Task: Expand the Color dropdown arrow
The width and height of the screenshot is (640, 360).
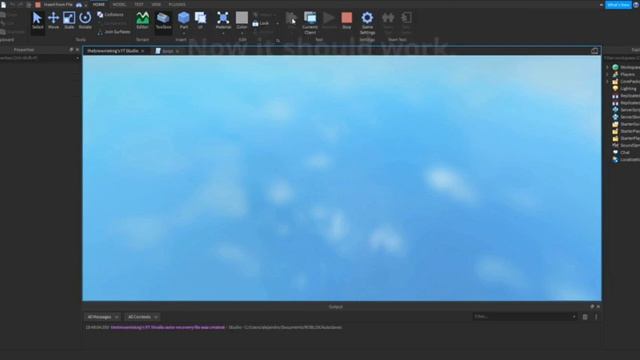Action: pos(242,33)
